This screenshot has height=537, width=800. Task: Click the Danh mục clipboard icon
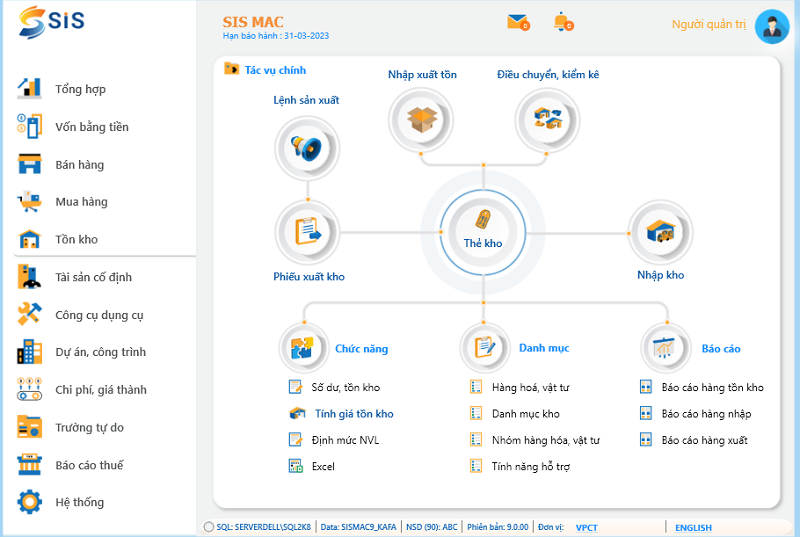click(484, 348)
